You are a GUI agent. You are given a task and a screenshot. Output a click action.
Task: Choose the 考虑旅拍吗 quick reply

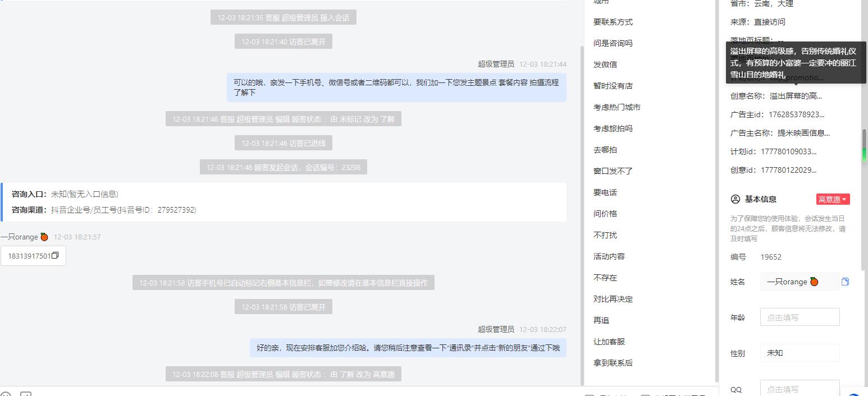click(613, 128)
